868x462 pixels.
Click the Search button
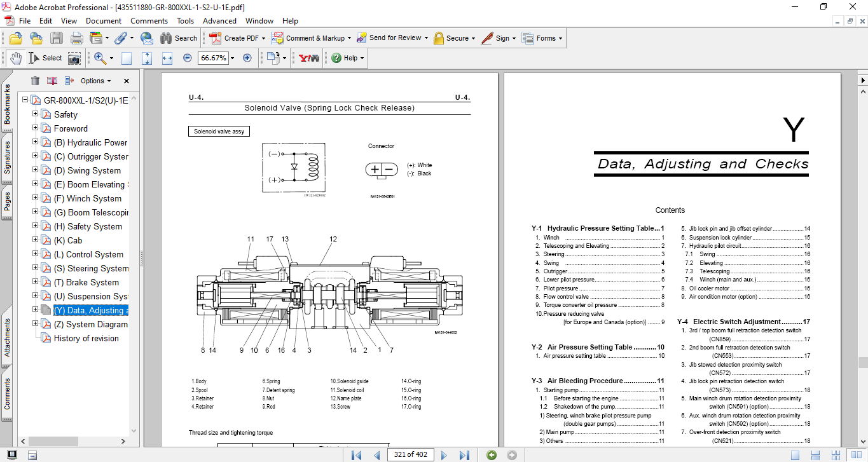[x=179, y=38]
